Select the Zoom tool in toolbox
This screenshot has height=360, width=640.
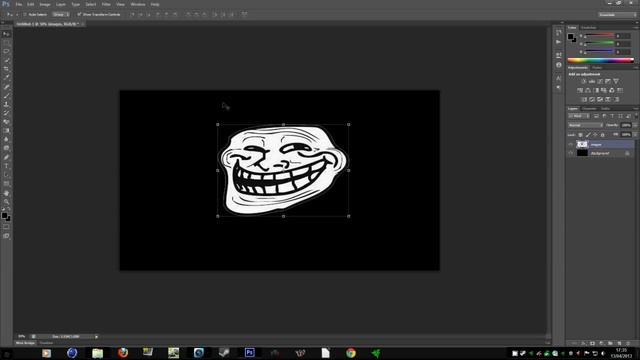tap(6, 201)
